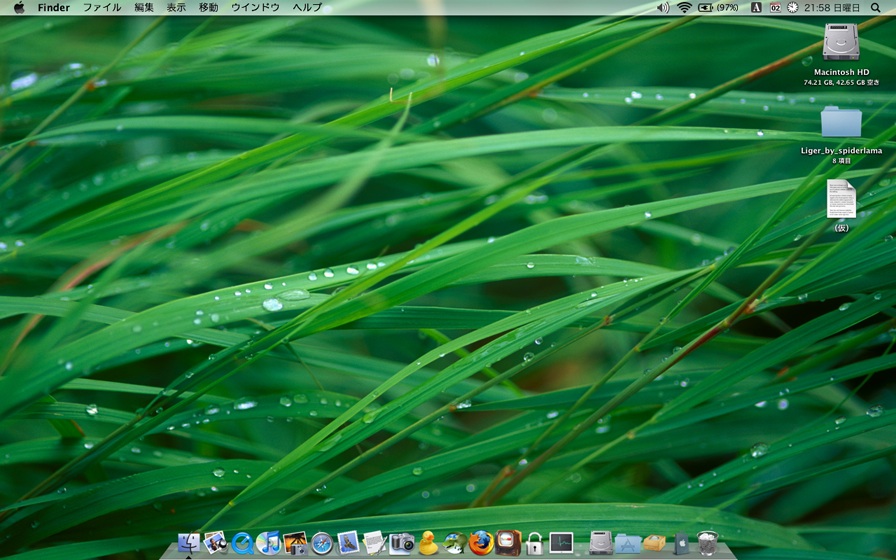Screen dimensions: 896x560
Task: Open Spotlight search magnifier
Action: [x=875, y=7]
